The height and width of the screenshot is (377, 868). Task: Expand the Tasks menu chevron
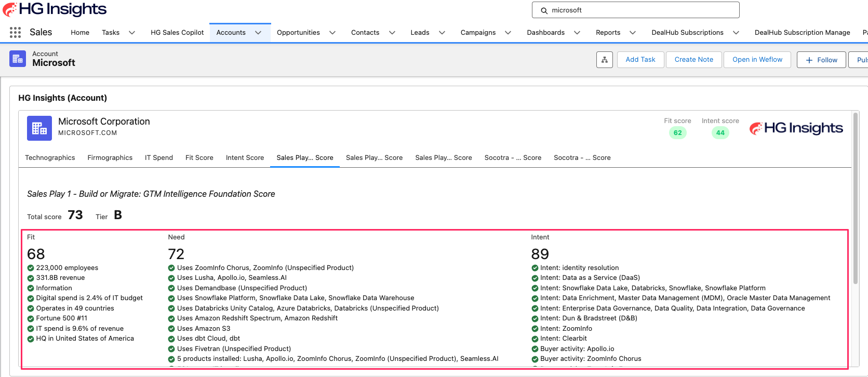pos(132,33)
